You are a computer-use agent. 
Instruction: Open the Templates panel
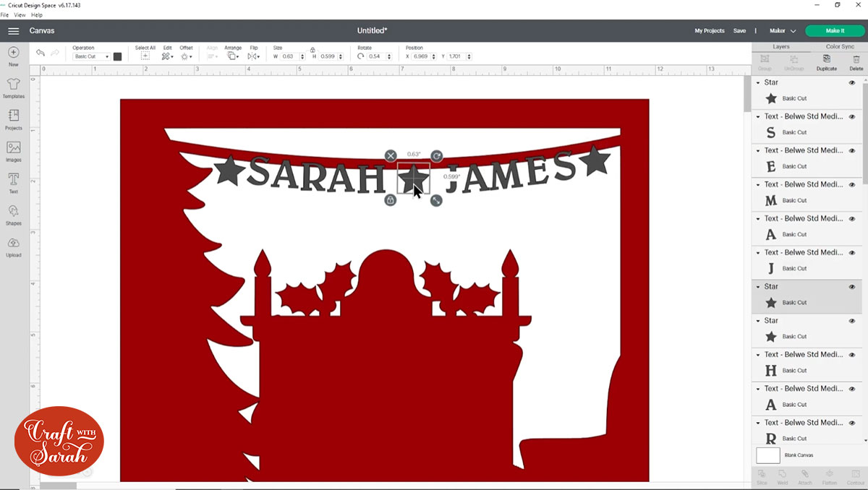click(x=13, y=88)
